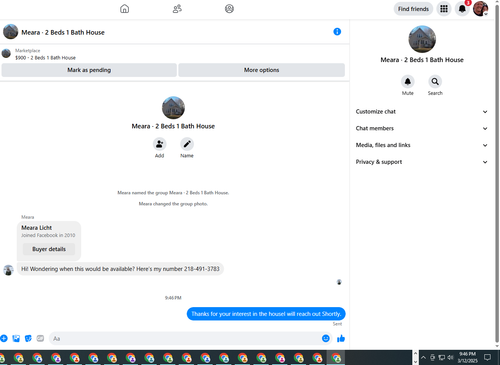This screenshot has height=365, width=500.
Task: Search in conversation magnifier icon
Action: [x=435, y=82]
